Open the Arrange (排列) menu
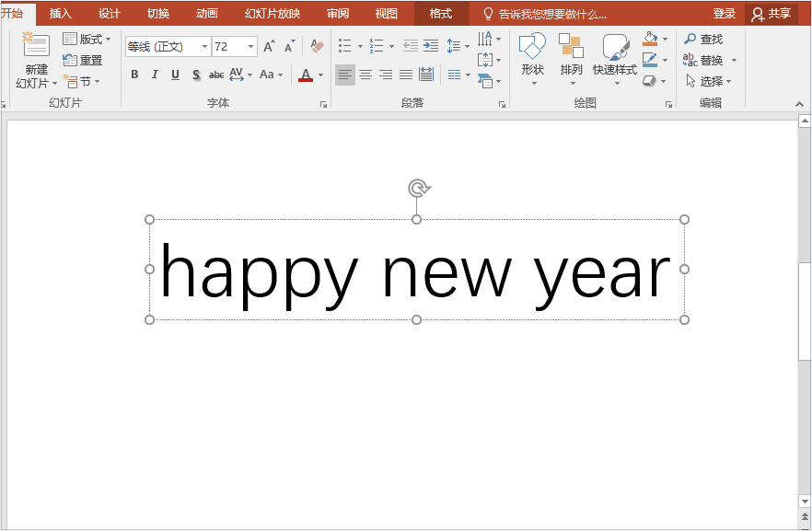Screen dimensions: 812x531 [x=571, y=59]
